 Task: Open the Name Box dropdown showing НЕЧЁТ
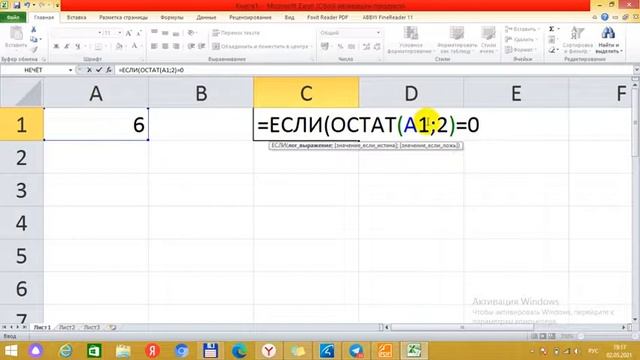click(71, 70)
